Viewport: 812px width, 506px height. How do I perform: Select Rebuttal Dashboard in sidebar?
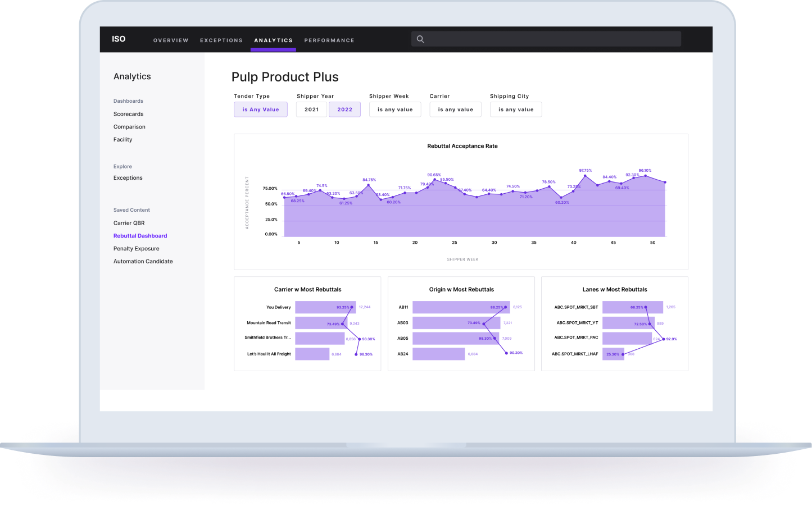140,236
